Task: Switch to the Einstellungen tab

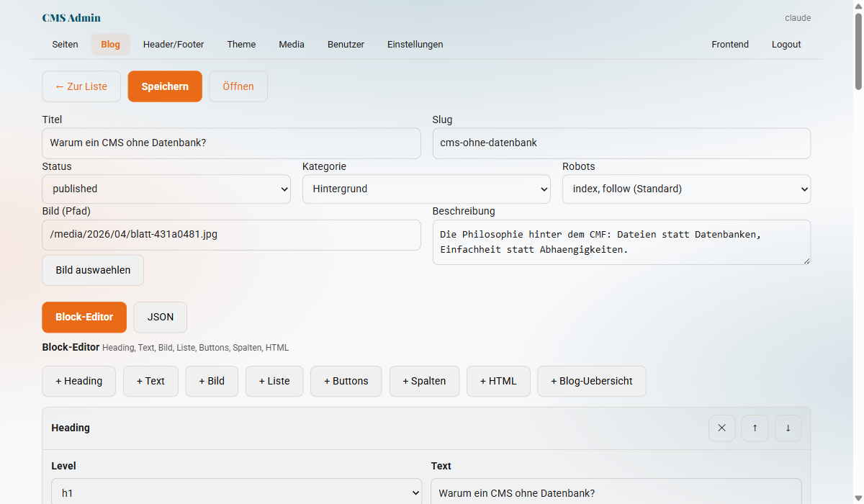Action: pos(415,44)
